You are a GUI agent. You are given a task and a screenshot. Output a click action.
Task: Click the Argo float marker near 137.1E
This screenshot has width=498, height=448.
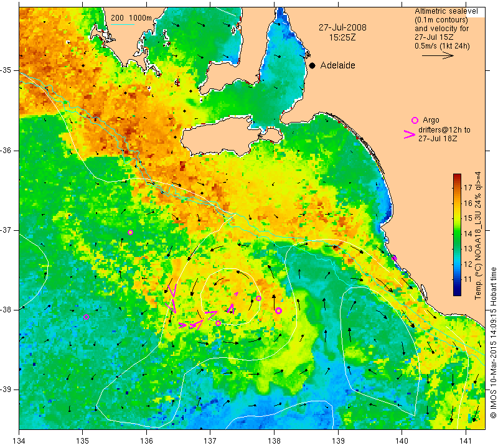point(218,323)
